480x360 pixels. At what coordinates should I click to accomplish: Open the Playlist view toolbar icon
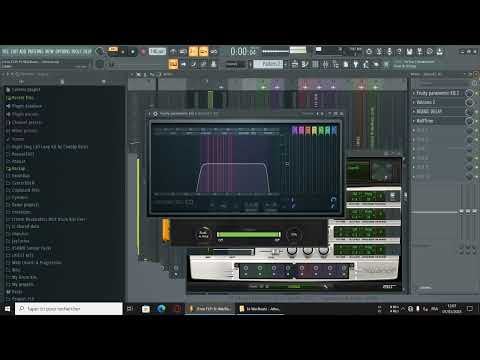tap(295, 64)
